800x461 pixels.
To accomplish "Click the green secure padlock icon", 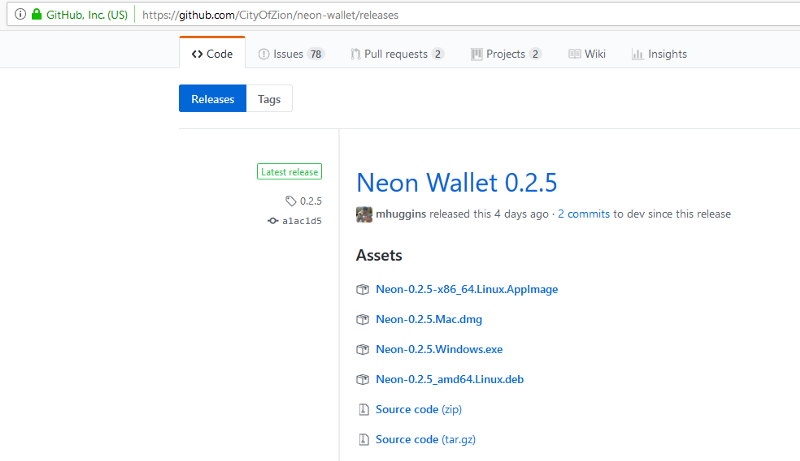I will 36,14.
